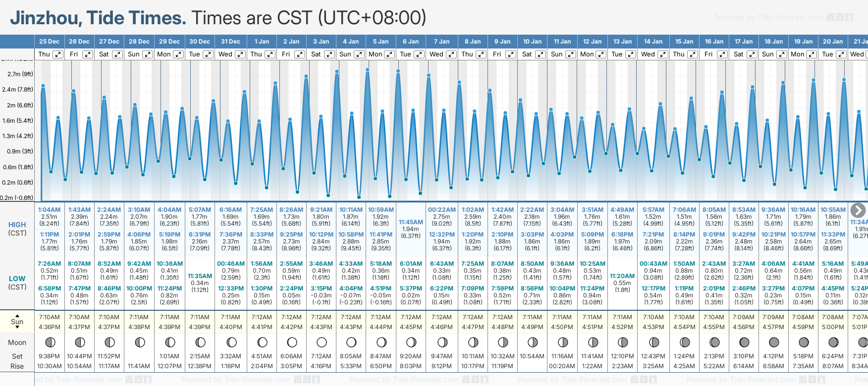Screen dimensions: 868x386
Task: Open the Powered by Tide-Forecast.com link at top
Action: [x=768, y=17]
